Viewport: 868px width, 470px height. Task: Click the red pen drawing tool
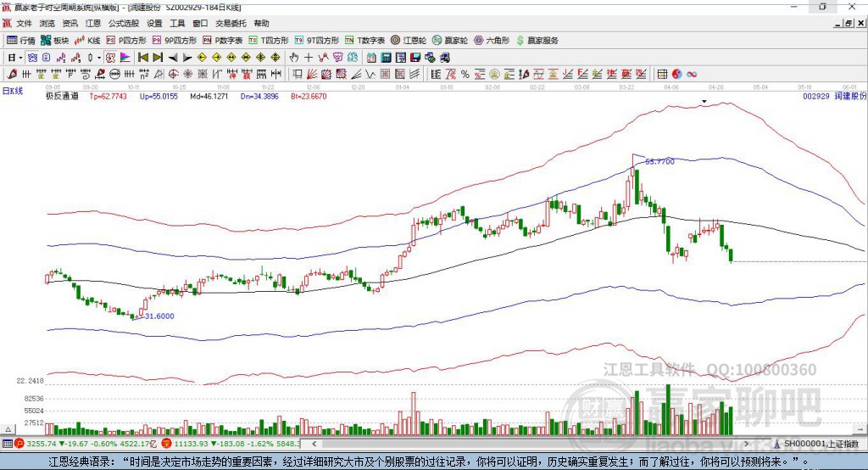[12, 75]
